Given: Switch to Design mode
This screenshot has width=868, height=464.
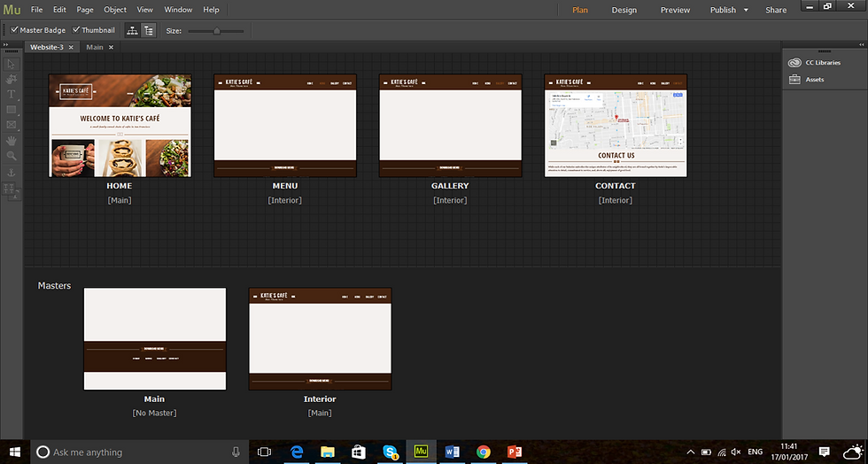Looking at the screenshot, I should click(624, 10).
